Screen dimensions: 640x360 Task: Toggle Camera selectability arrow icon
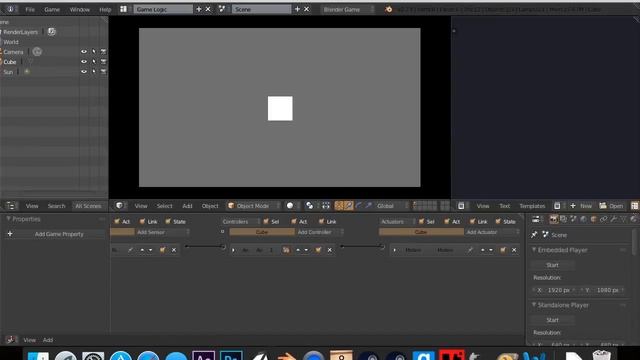(x=94, y=52)
